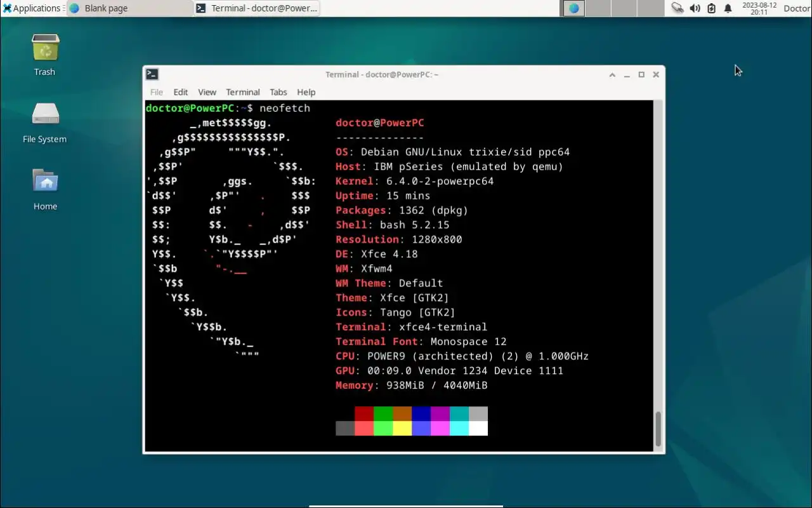Image resolution: width=812 pixels, height=508 pixels.
Task: Open the Terminal menu in menu bar
Action: point(243,92)
